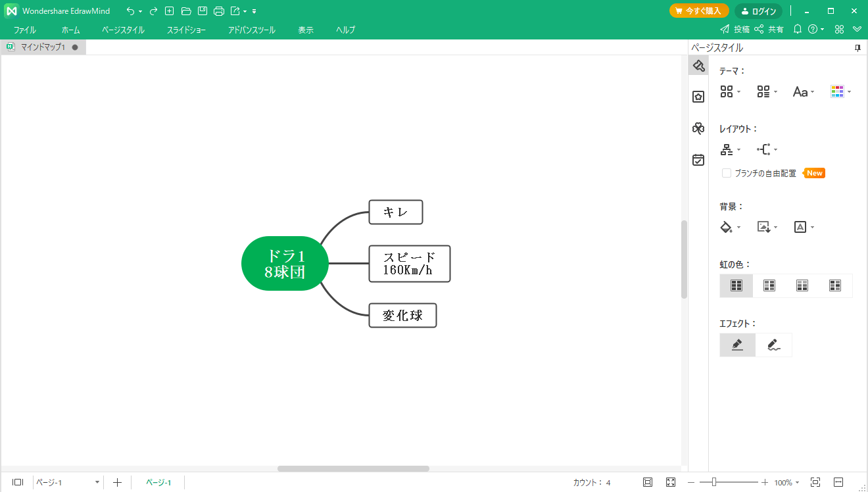The height and width of the screenshot is (492, 868).
Task: Open the ヘルプ menu tab
Action: 345,30
